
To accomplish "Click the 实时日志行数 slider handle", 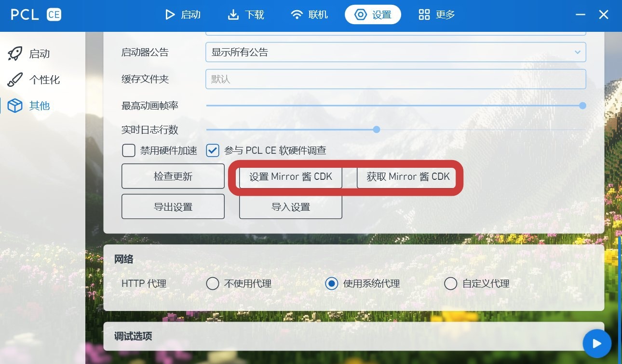I will [377, 129].
